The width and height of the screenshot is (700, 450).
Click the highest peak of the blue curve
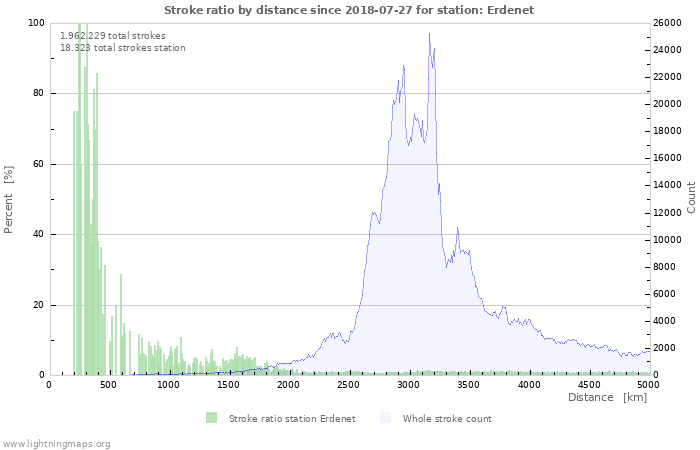click(430, 34)
